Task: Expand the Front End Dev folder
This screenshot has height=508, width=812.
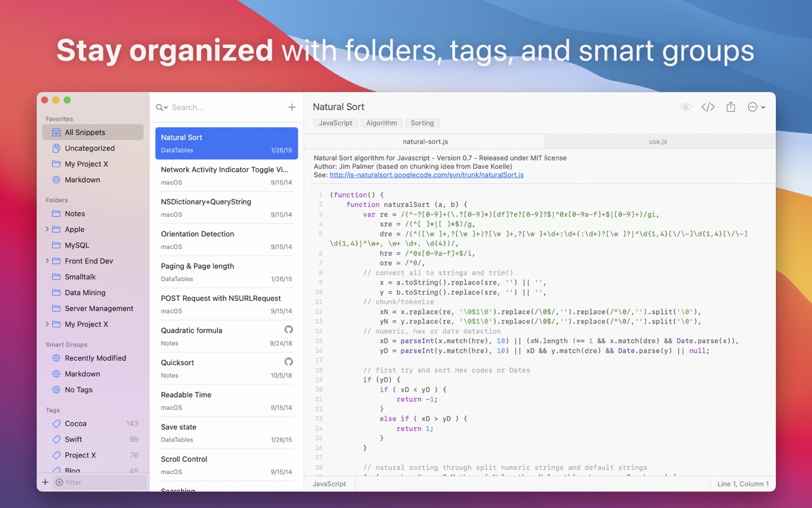Action: [47, 261]
